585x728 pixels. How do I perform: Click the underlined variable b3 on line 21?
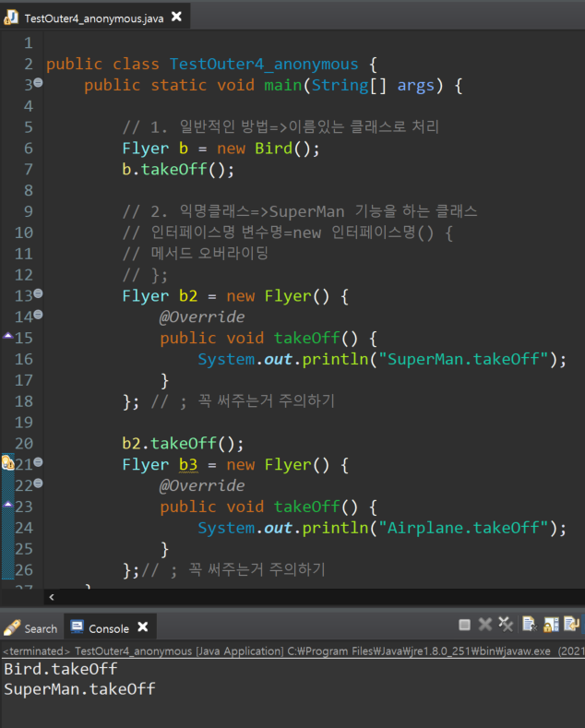[188, 465]
